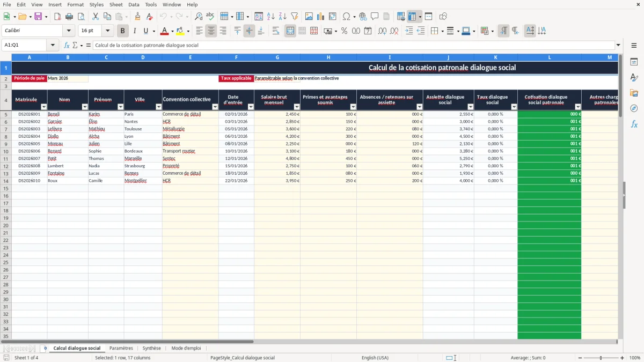Click the formula input line
Image resolution: width=644 pixels, height=362 pixels.
pos(354,45)
